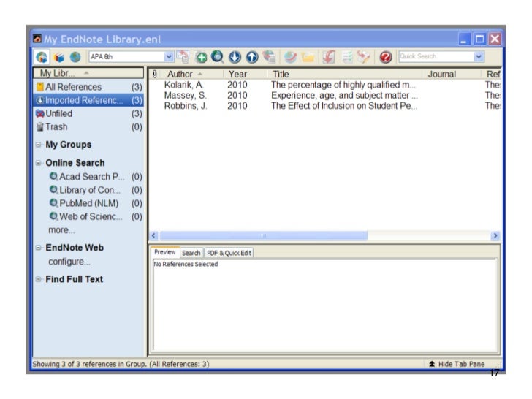Switch to Integrated Library & Online Search mode
The width and height of the screenshot is (532, 399).
[42, 57]
